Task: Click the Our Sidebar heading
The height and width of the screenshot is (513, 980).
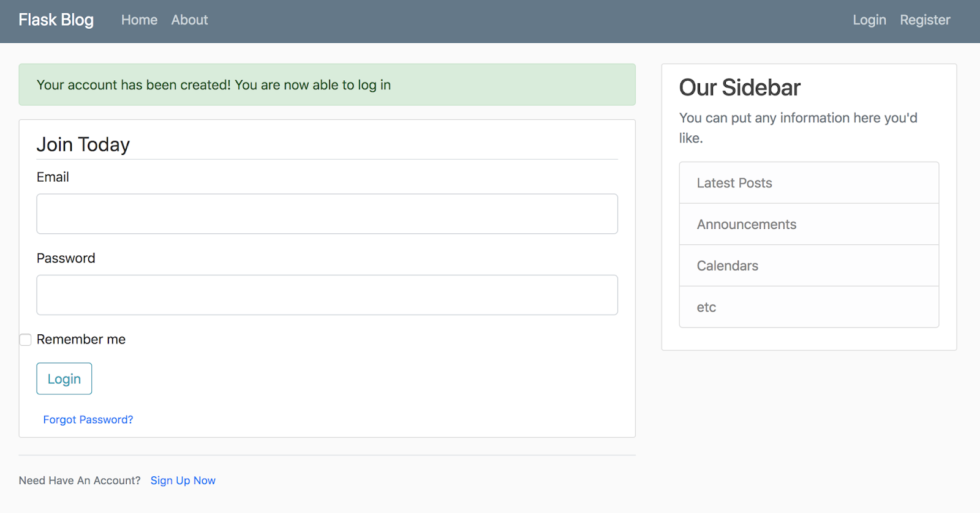Action: pos(740,88)
